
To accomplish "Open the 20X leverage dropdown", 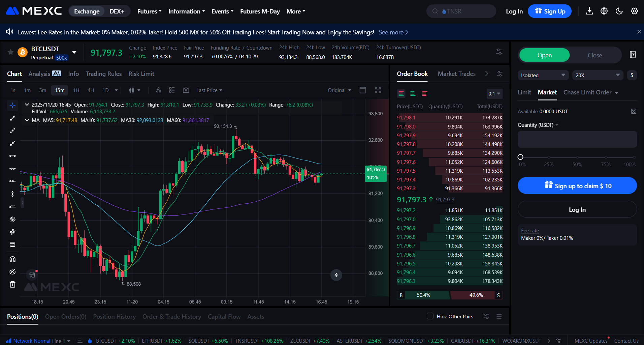I will (x=597, y=75).
